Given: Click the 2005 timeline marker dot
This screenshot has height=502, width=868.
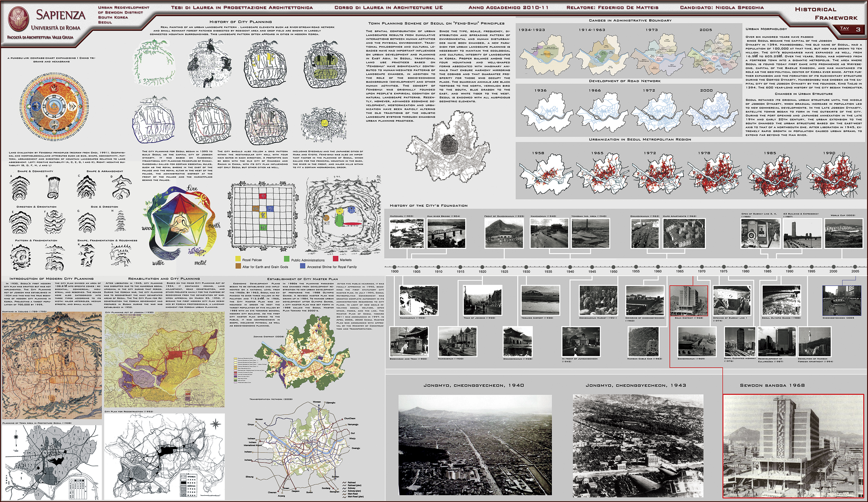Looking at the screenshot, I should (855, 267).
